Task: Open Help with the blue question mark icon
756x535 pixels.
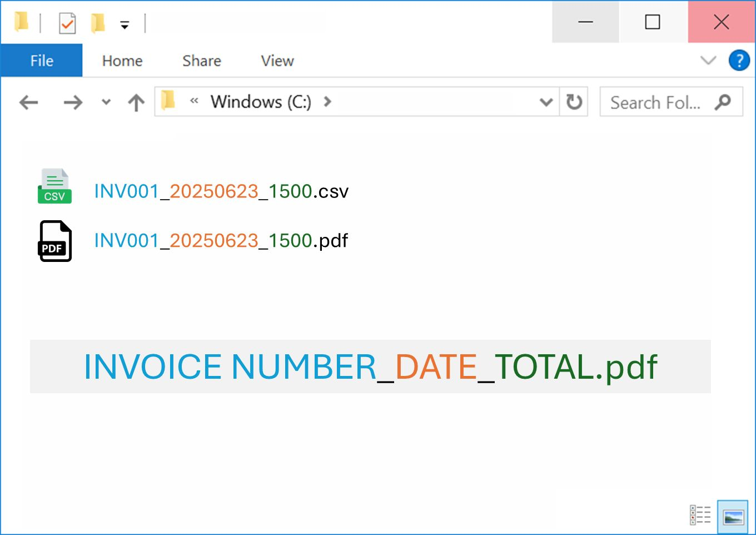Action: coord(739,60)
